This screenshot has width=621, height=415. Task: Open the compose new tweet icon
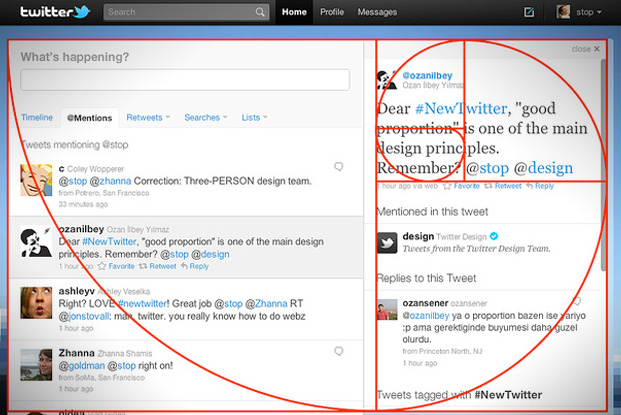click(529, 12)
